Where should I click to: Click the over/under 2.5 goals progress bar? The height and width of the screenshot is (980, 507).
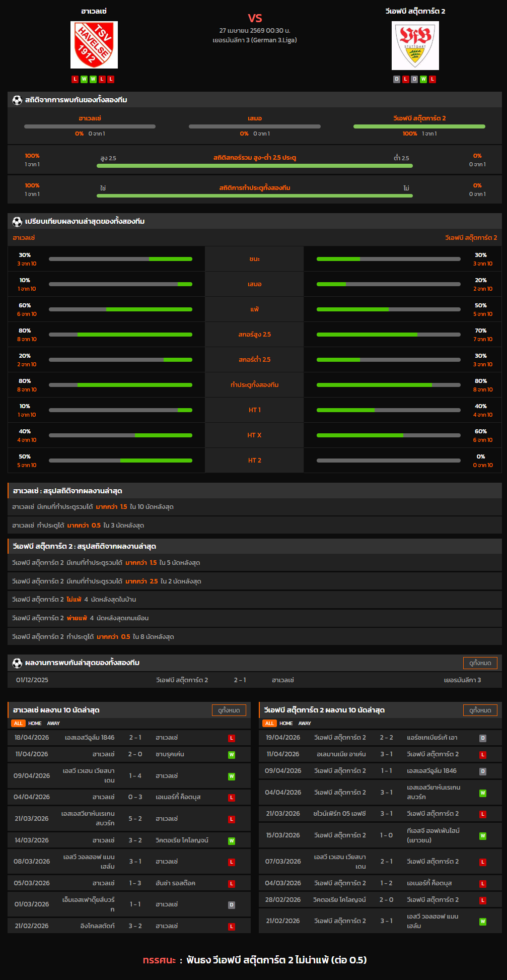click(254, 166)
